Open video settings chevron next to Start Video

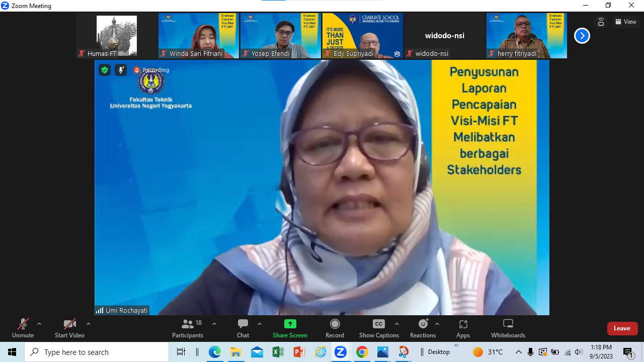[88, 323]
